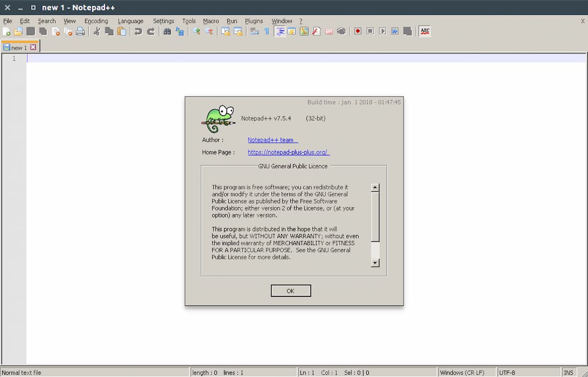
Task: Show all characters using paragraph icon
Action: click(x=267, y=31)
